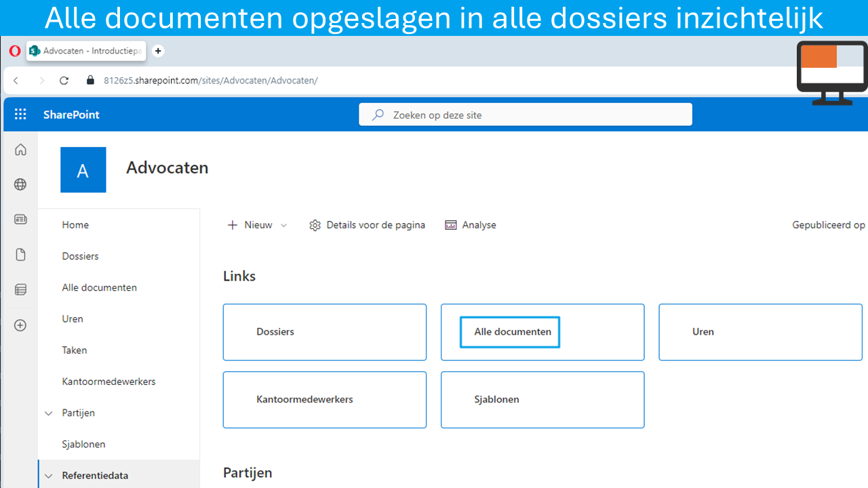Click the Advocaten site title

click(x=167, y=167)
